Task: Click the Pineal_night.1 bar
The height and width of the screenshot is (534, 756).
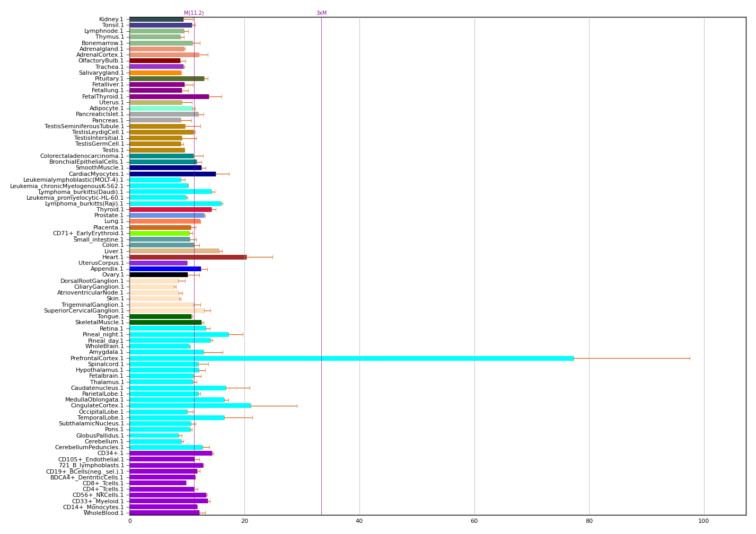Action: click(179, 334)
